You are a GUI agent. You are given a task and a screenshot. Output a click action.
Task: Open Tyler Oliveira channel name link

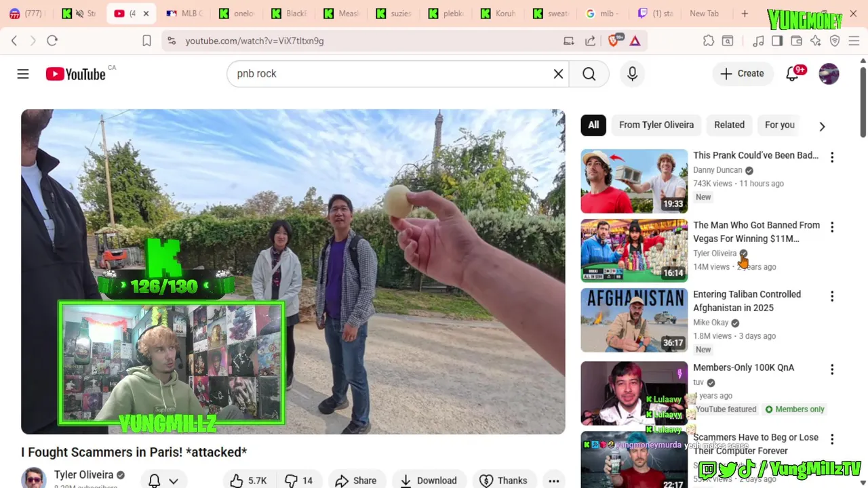(83, 475)
